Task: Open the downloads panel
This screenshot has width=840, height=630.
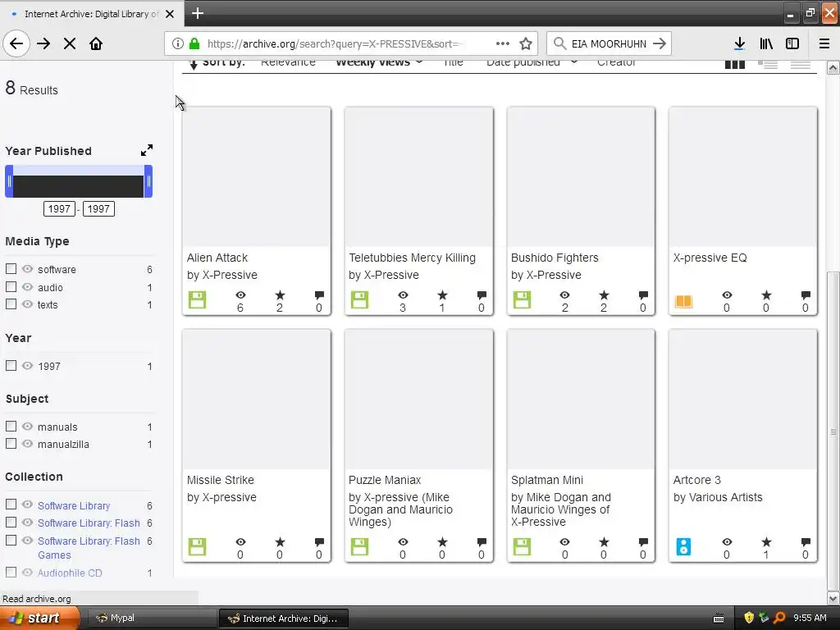Action: click(739, 43)
